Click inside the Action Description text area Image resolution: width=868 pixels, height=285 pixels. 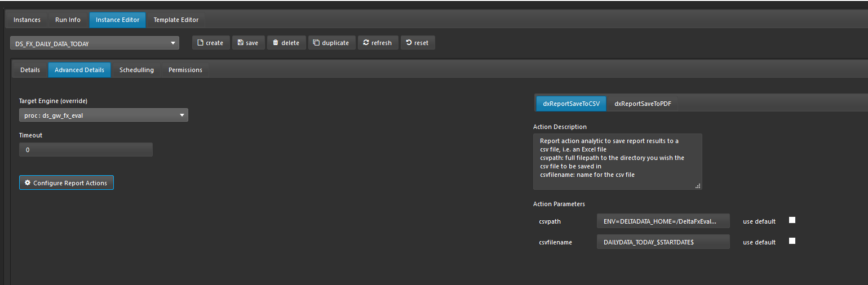618,162
